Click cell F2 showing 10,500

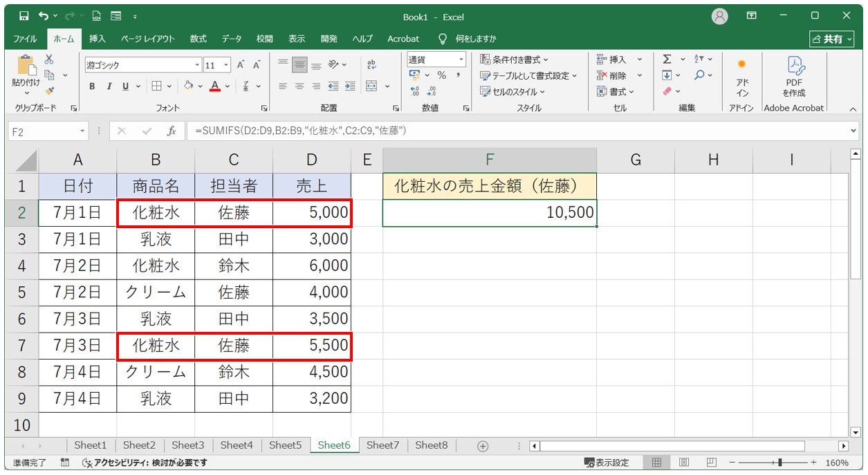pos(490,212)
